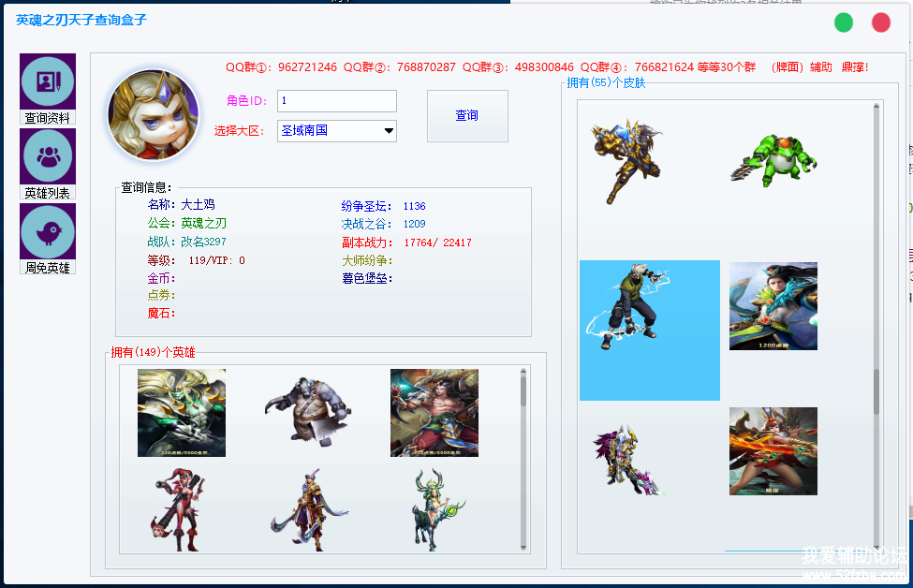
Task: Click the QQ群② number 768870287
Action: pos(426,67)
